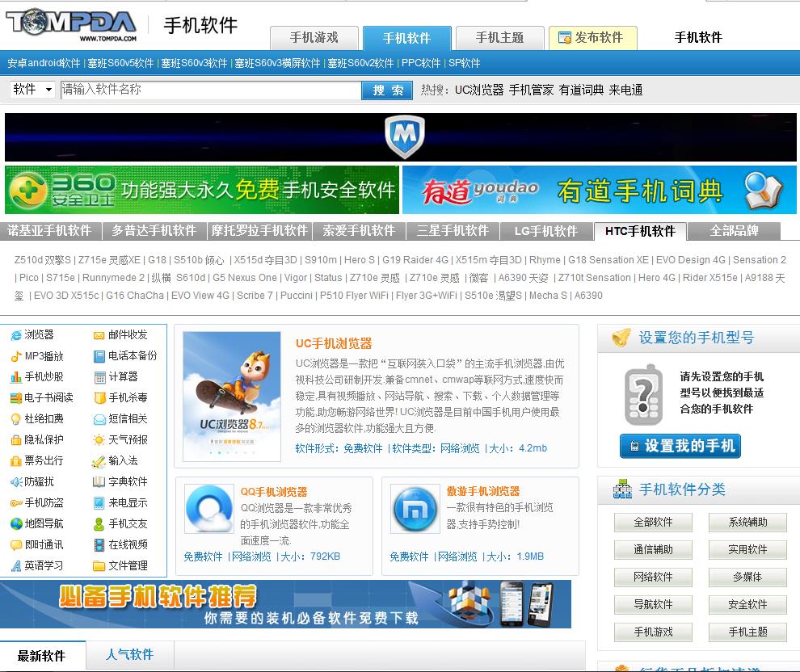Open the 发布软件 tab

(x=593, y=38)
